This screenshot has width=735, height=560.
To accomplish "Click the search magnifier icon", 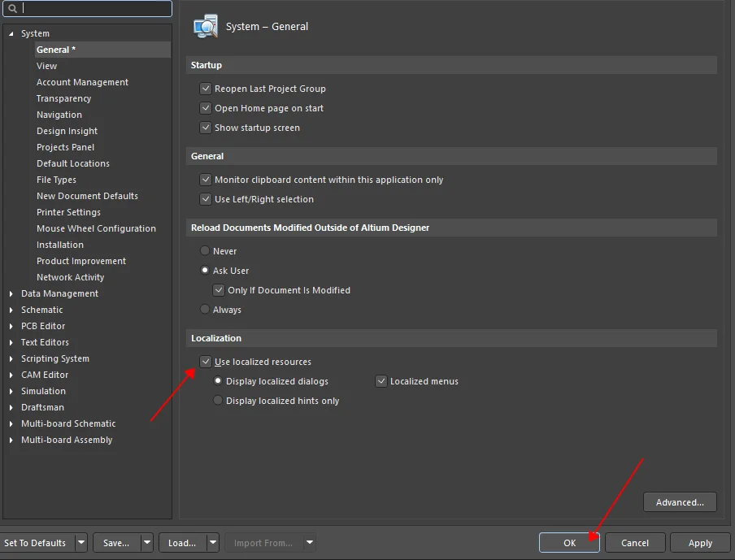I will pyautogui.click(x=12, y=9).
